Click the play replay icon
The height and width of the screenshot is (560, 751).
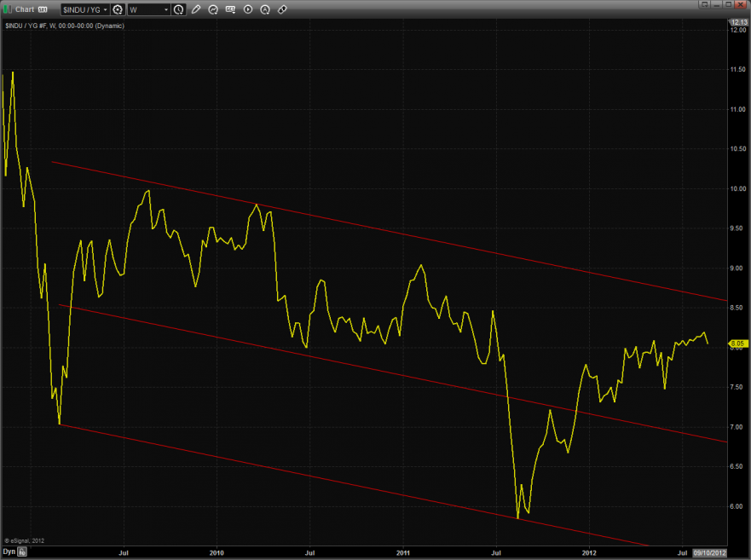247,9
